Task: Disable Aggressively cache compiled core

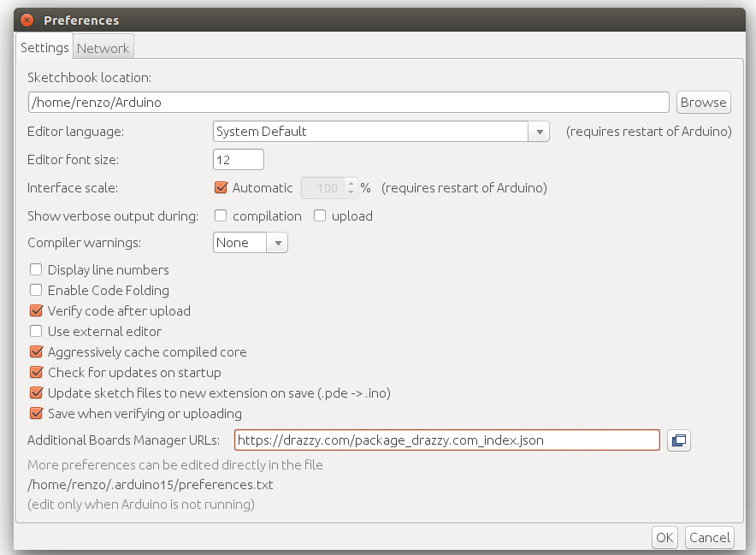Action: pos(36,351)
